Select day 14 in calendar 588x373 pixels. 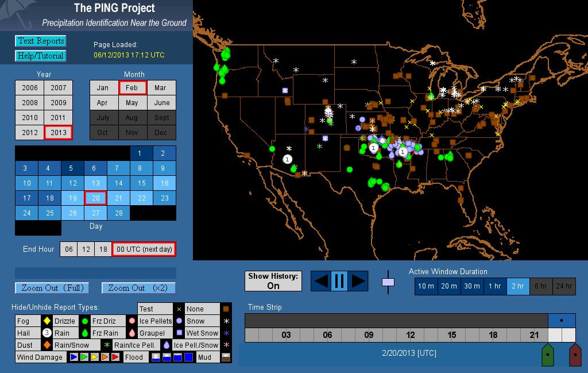[118, 183]
